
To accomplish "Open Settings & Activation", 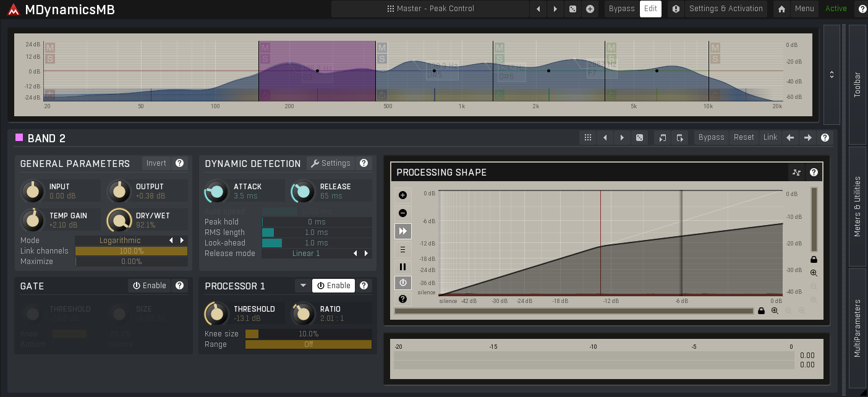I will (x=726, y=9).
